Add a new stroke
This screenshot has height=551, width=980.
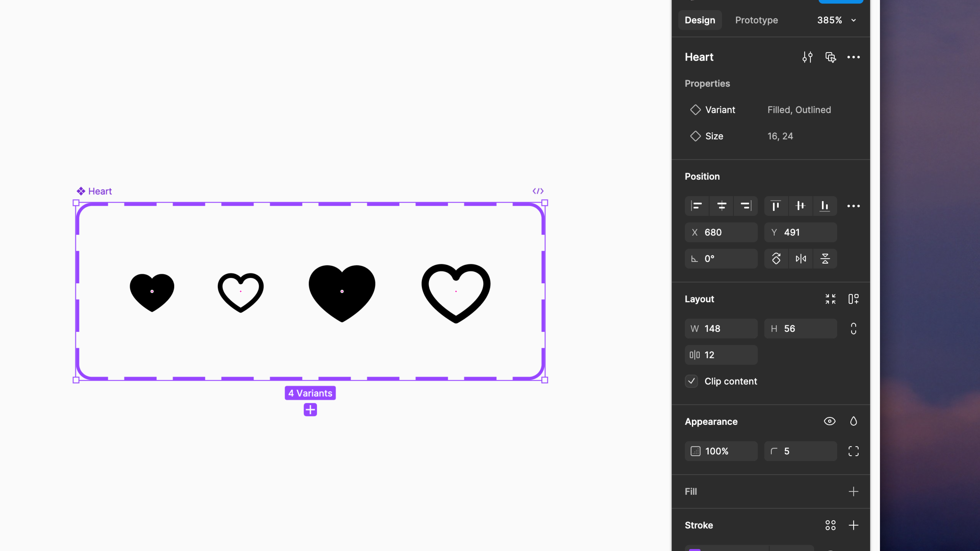[853, 525]
